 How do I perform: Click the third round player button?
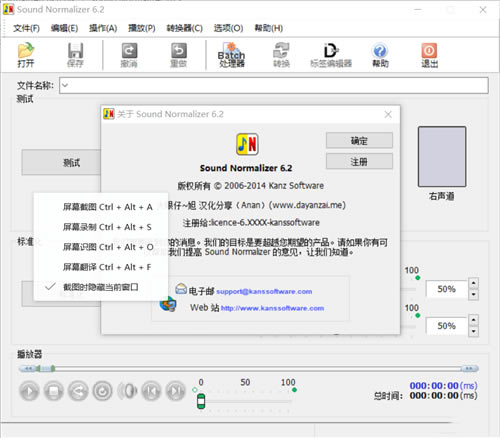(78, 391)
